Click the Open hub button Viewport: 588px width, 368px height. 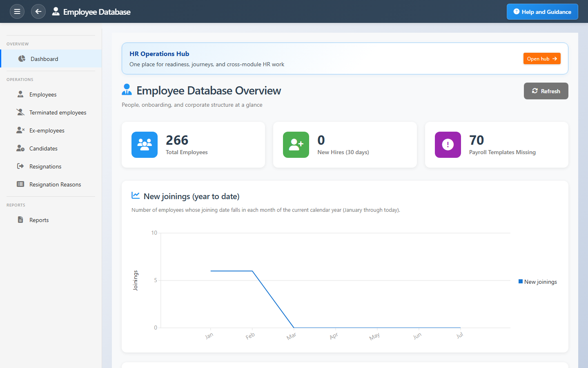542,58
